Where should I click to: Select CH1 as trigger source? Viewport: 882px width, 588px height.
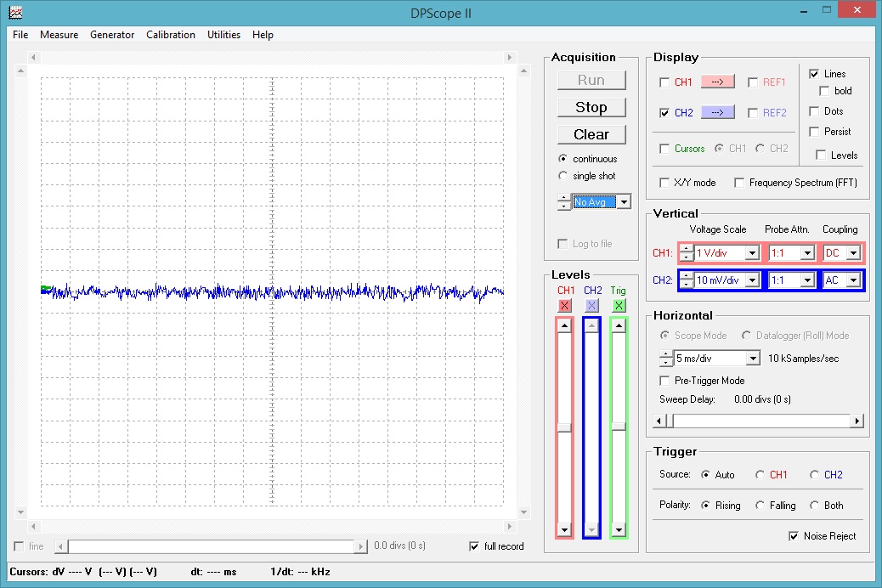(x=760, y=475)
